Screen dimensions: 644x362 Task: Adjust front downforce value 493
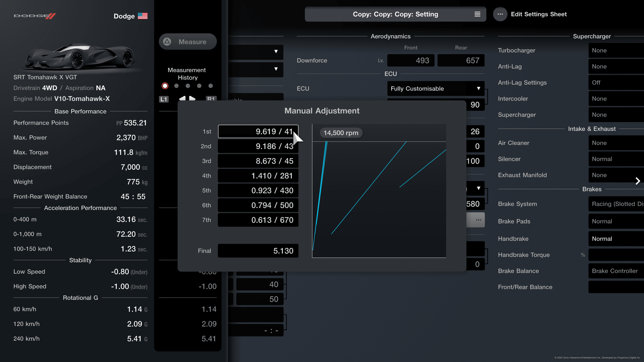coord(411,61)
